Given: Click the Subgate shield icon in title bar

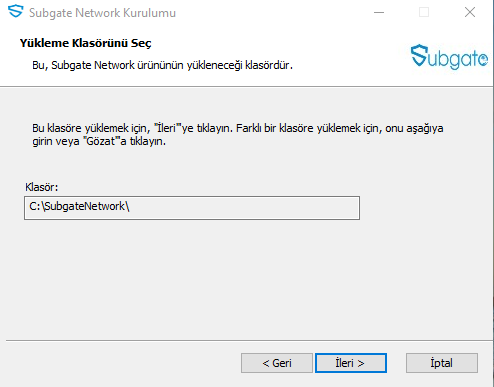Looking at the screenshot, I should point(15,11).
